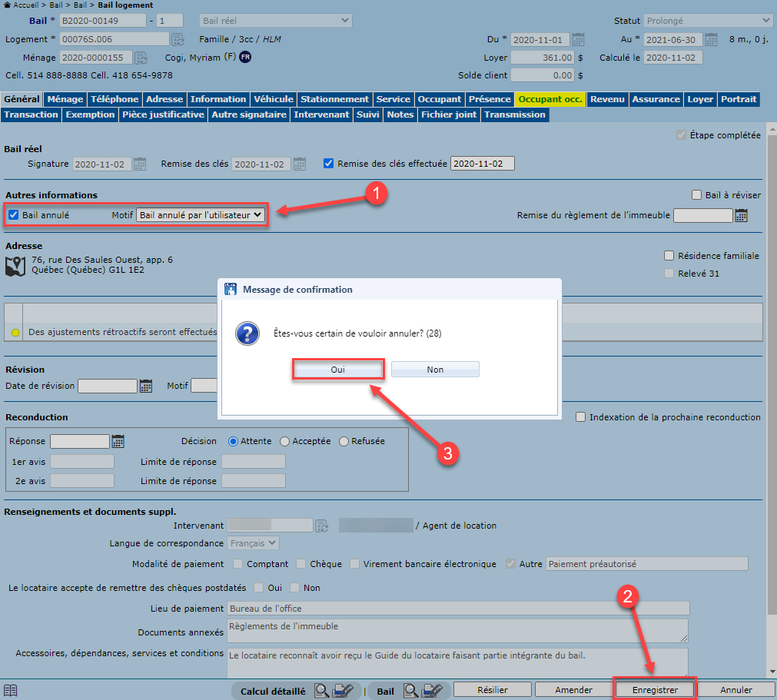Open the Pièce justificative tab

click(x=164, y=114)
